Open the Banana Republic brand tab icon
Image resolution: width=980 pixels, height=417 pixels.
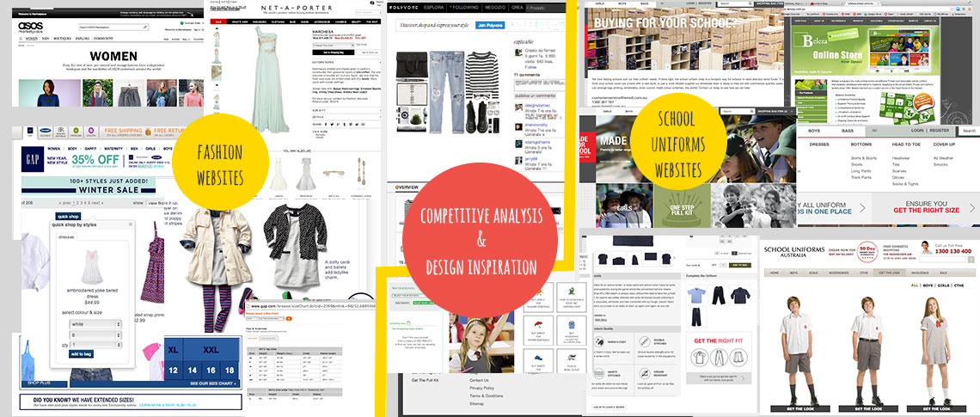61,132
